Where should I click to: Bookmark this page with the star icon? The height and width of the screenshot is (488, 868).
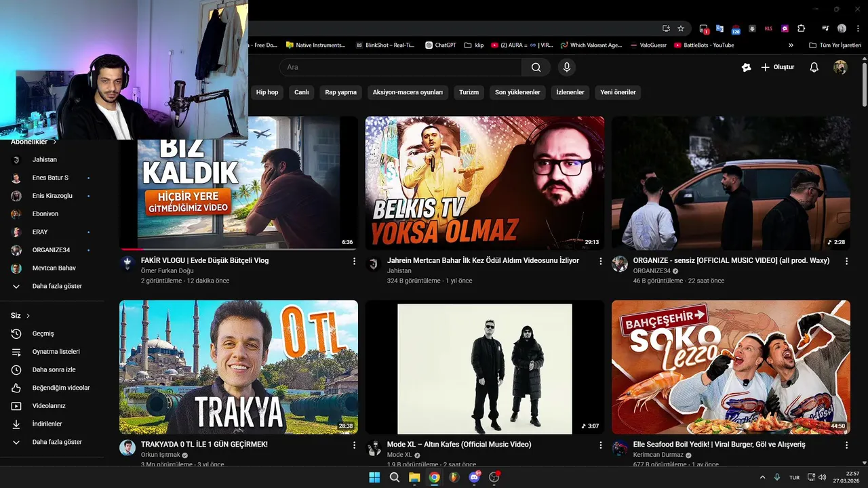[x=681, y=28]
